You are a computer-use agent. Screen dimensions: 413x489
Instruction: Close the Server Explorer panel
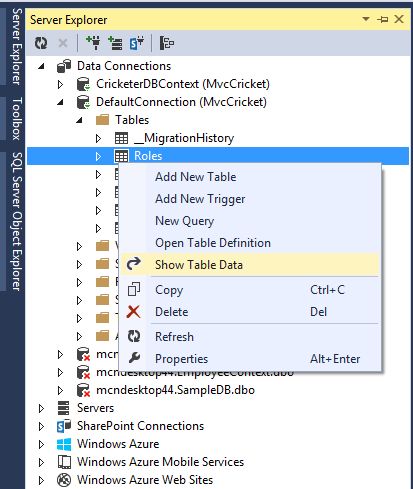[399, 19]
